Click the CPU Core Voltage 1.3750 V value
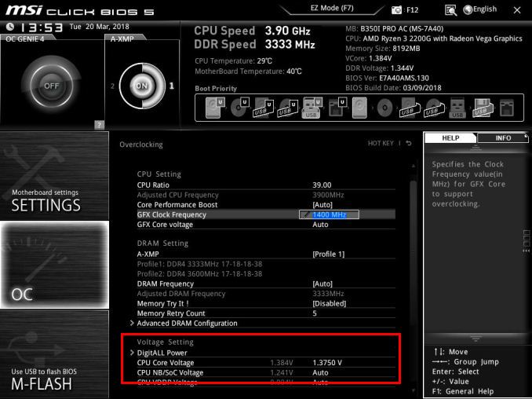The width and height of the screenshot is (532, 399). [327, 363]
